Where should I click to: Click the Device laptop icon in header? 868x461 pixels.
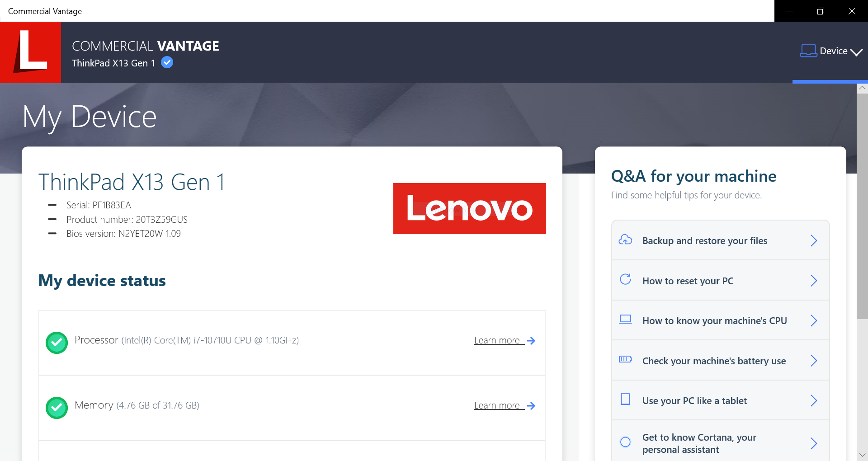tap(809, 51)
